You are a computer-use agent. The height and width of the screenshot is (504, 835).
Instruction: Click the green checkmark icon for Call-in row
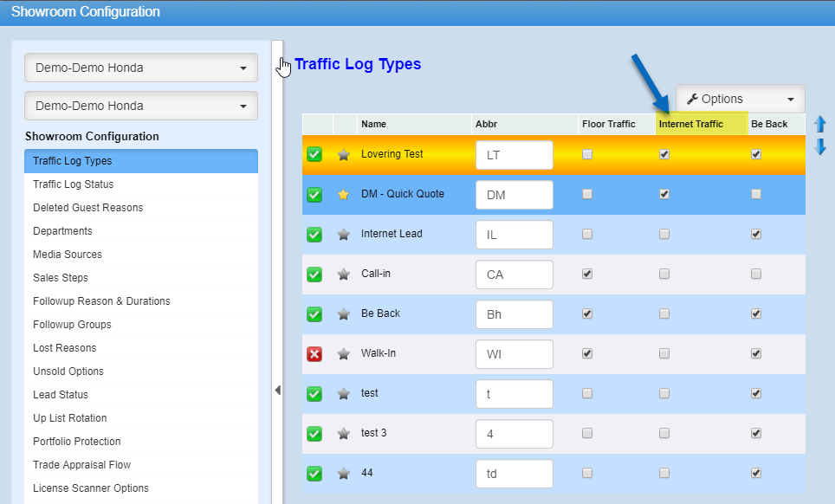(314, 274)
